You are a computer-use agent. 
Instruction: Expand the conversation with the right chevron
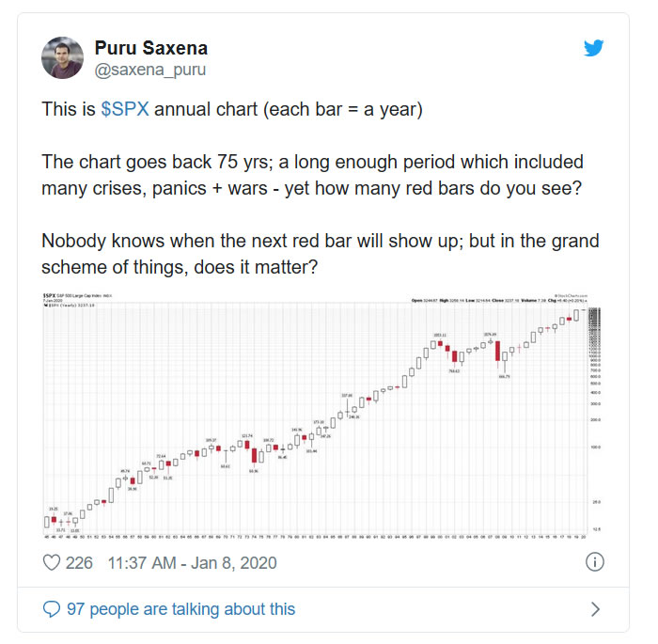click(594, 609)
